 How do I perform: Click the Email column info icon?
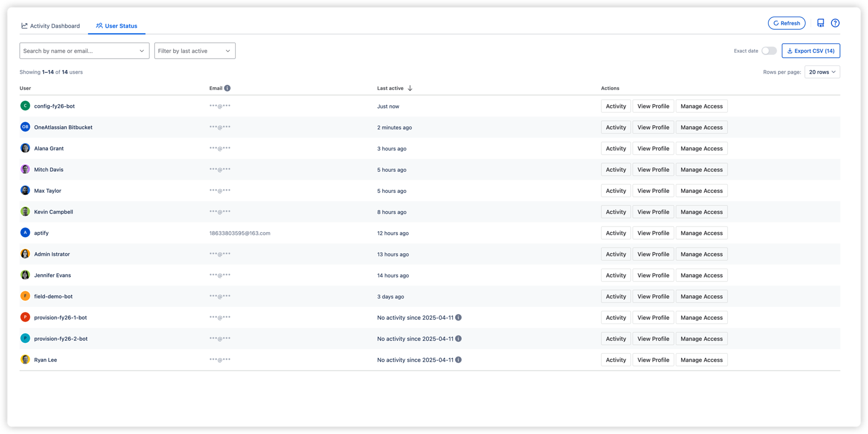[x=227, y=88]
